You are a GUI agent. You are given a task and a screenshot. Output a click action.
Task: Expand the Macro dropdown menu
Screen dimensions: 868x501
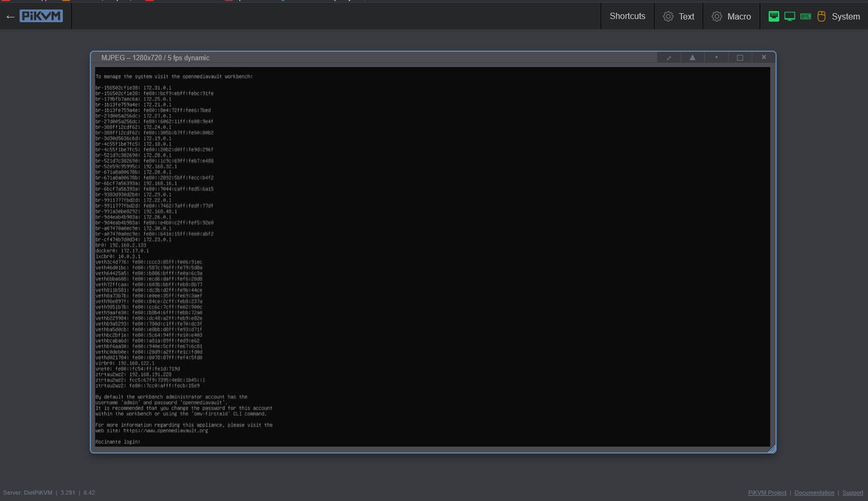(739, 16)
